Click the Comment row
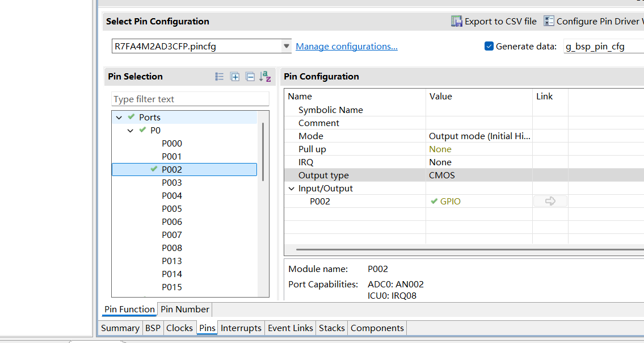The height and width of the screenshot is (343, 644). click(x=464, y=123)
